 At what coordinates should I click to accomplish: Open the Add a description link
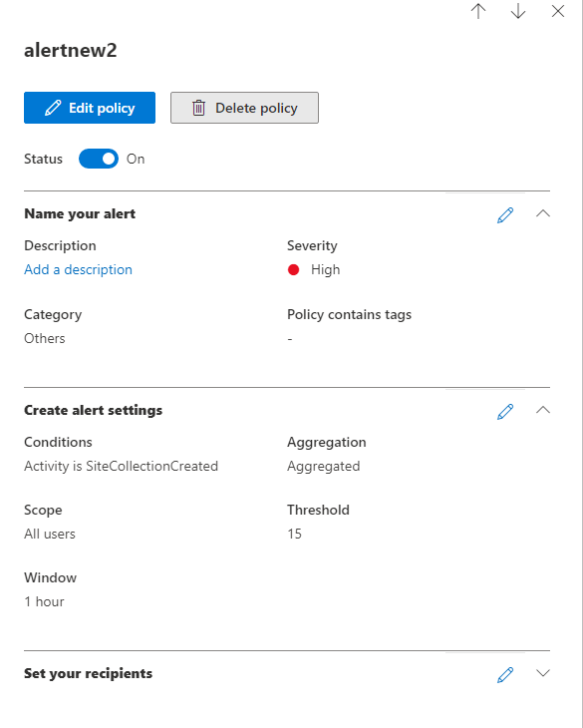coord(78,269)
